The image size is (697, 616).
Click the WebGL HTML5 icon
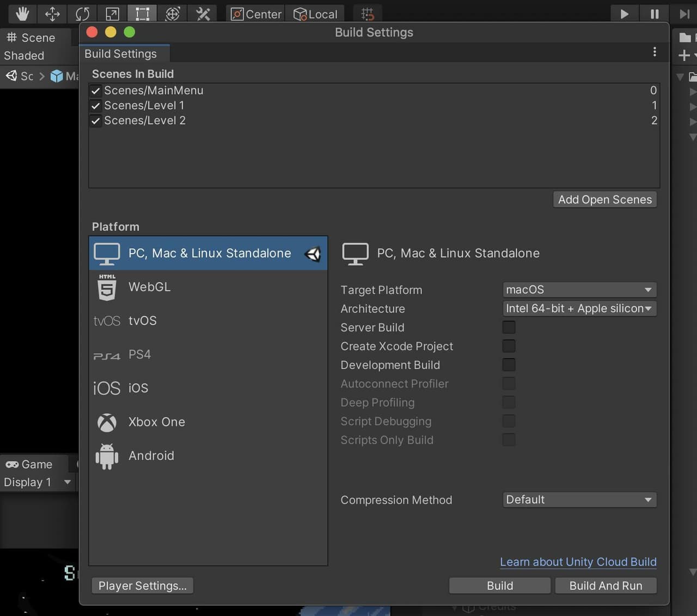pos(107,287)
